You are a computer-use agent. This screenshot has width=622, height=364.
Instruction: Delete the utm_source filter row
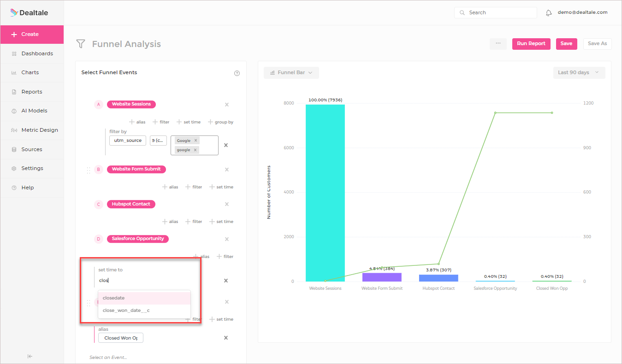(x=226, y=145)
